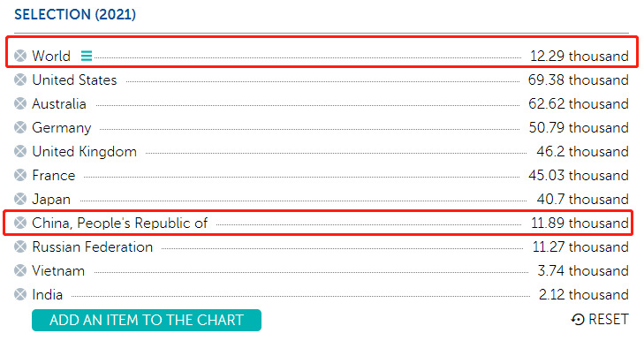Remove Russian Federation from the selection
This screenshot has width=644, height=341.
(x=20, y=246)
